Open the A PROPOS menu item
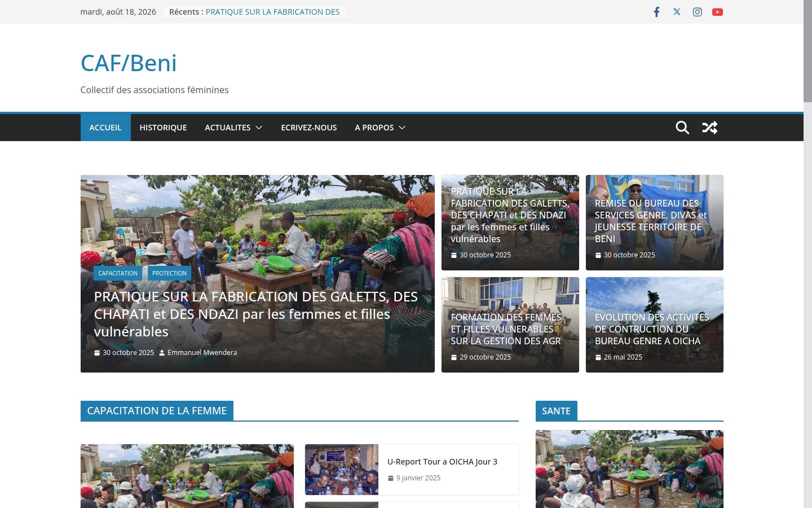The height and width of the screenshot is (508, 812). [x=374, y=128]
